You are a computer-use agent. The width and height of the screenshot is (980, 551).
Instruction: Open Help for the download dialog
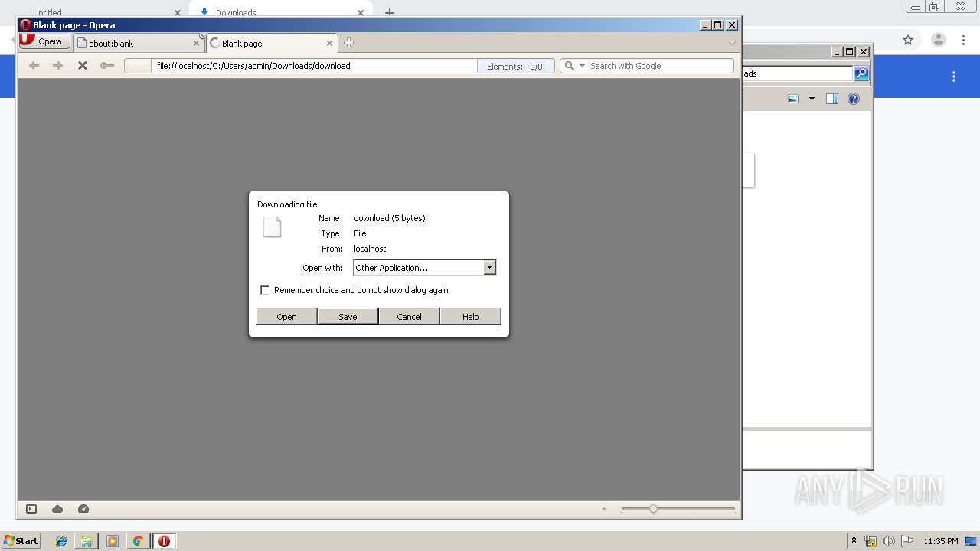coord(470,317)
